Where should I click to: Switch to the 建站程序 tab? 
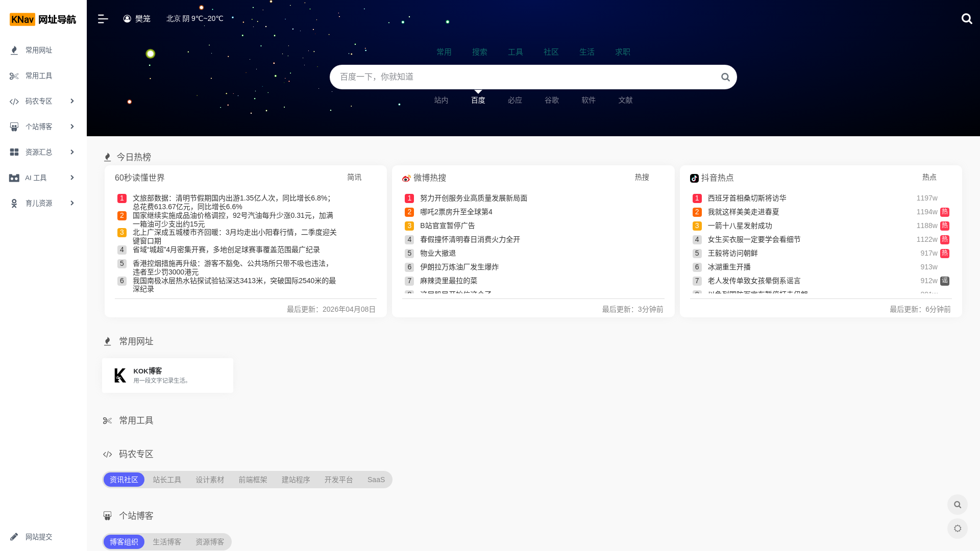pyautogui.click(x=296, y=480)
